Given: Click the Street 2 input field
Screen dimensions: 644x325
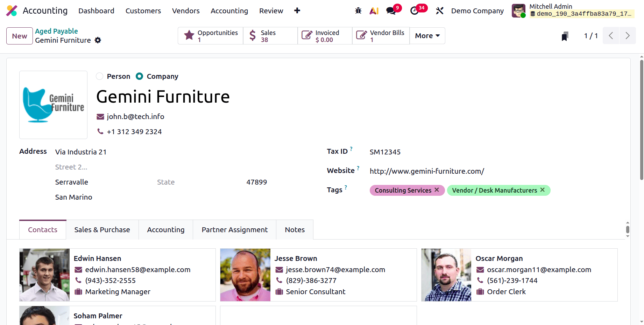Looking at the screenshot, I should pyautogui.click(x=161, y=167).
